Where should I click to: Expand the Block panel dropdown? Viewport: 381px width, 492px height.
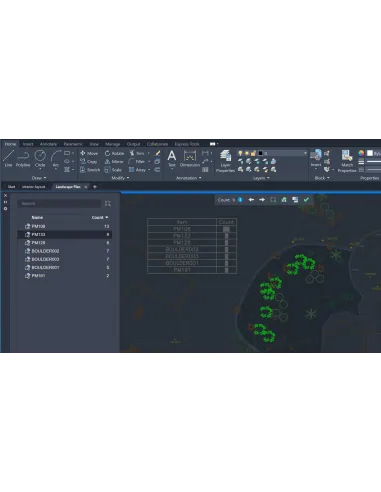322,178
